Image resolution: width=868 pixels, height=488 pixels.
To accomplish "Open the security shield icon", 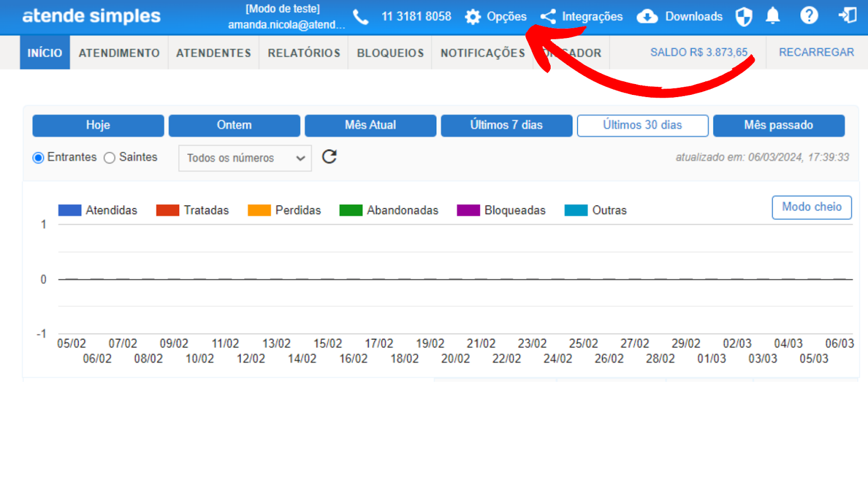I will tap(744, 17).
